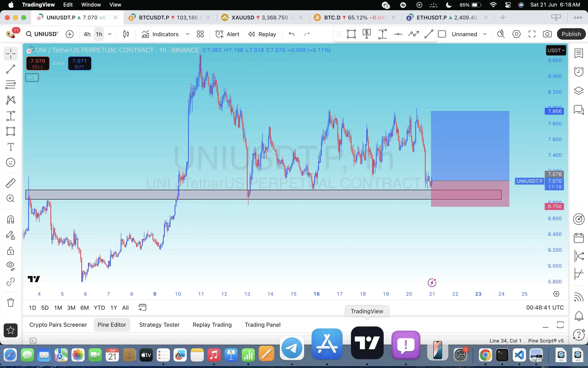Viewport: 588px width, 368px height.
Task: Publish the chart idea
Action: [571, 34]
